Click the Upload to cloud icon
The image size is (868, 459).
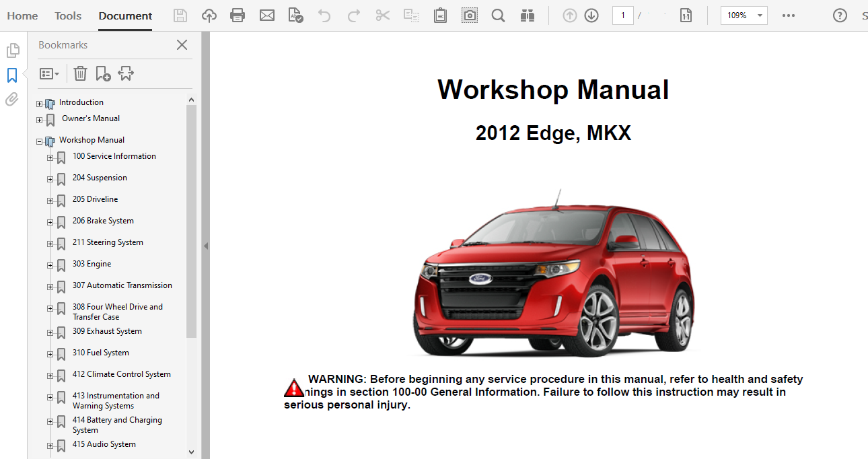(209, 15)
